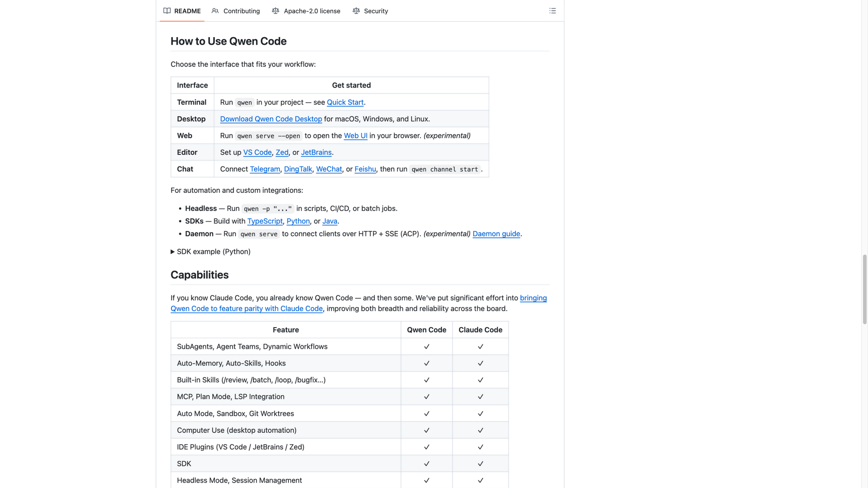Click the 'Computer Use (desktop automation)' cell

click(x=286, y=430)
